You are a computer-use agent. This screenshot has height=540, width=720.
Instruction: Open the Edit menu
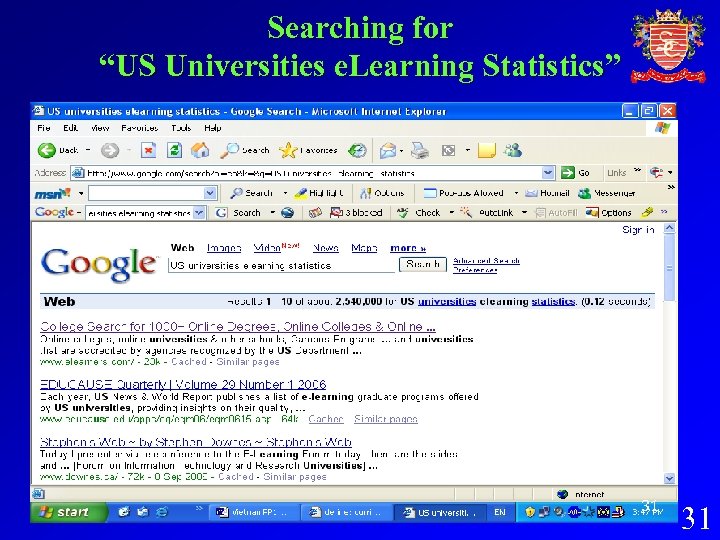pos(70,128)
